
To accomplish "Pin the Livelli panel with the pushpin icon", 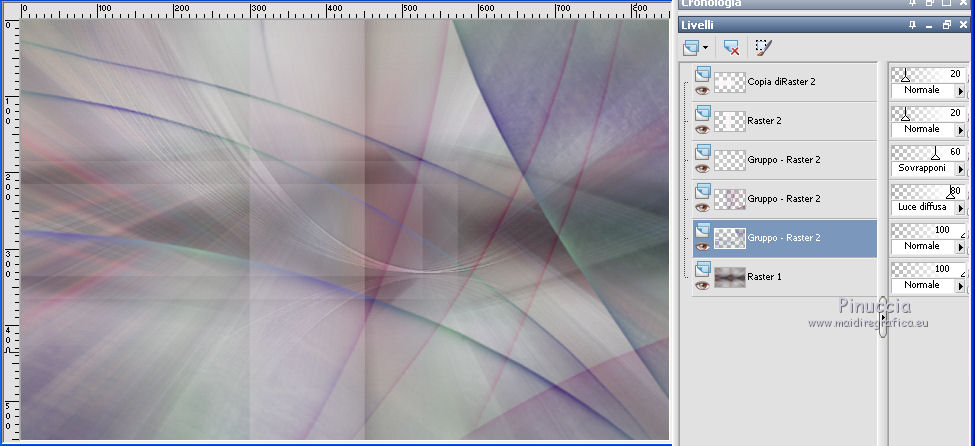I will pyautogui.click(x=912, y=25).
